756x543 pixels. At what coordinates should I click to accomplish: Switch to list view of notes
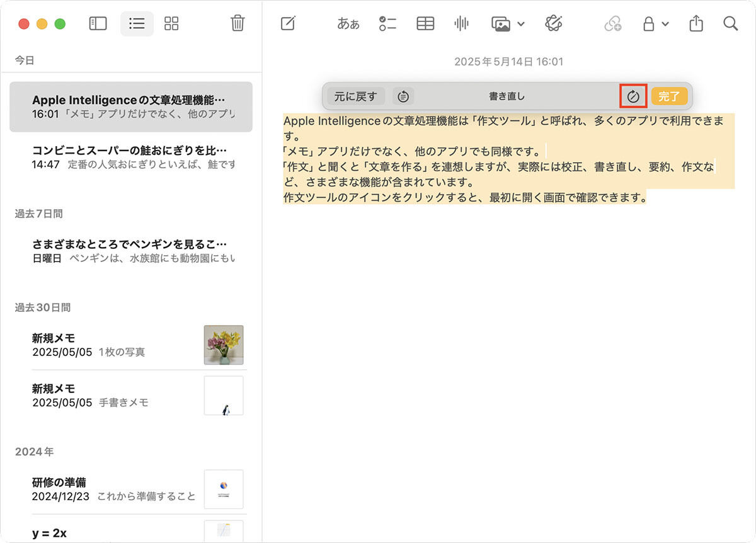coord(137,24)
